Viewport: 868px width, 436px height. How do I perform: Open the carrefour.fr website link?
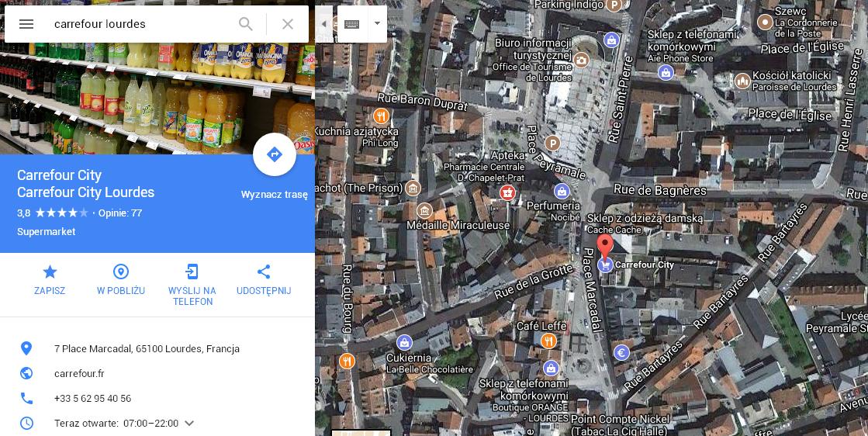[79, 373]
